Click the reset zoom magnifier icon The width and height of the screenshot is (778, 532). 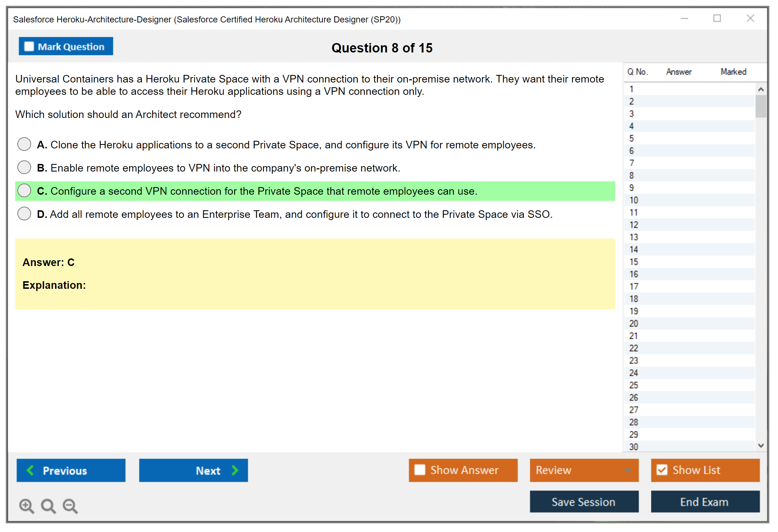(48, 506)
